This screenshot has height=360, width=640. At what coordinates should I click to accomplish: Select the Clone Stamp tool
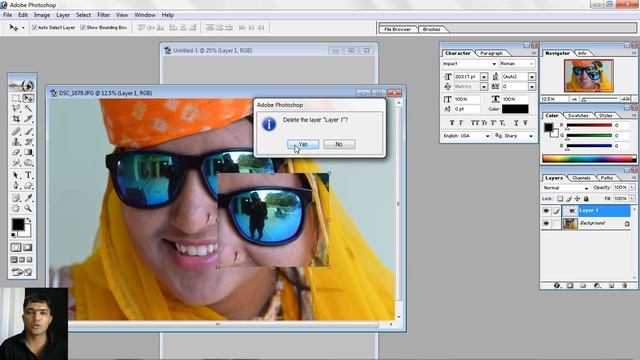point(16,142)
